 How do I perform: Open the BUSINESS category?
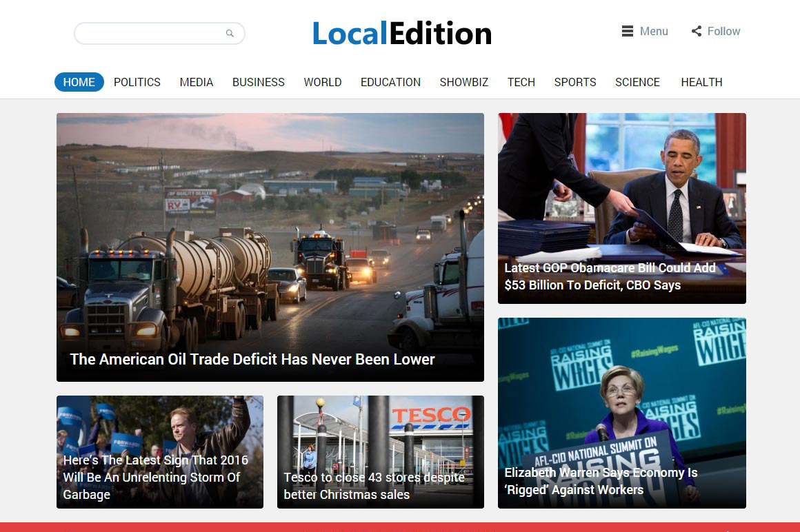(x=258, y=82)
